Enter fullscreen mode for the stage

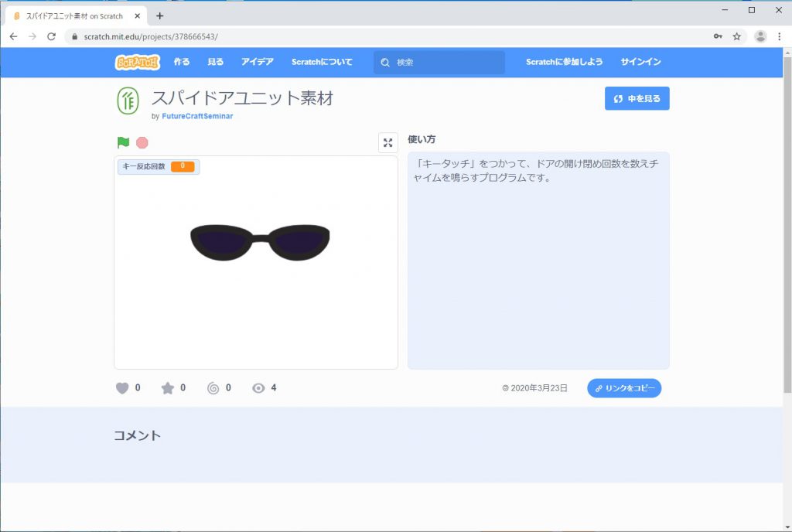pos(388,142)
